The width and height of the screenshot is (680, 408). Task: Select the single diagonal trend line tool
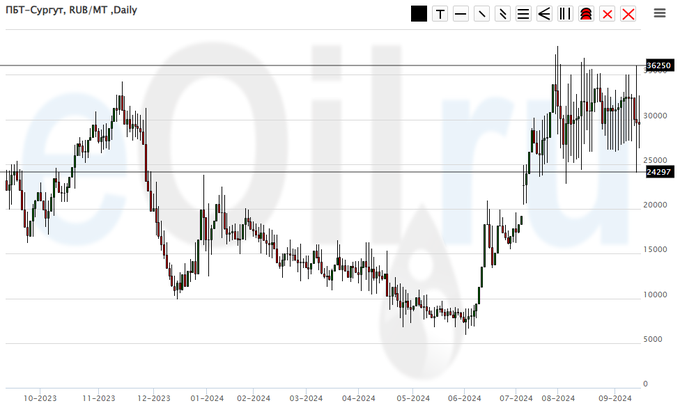click(x=482, y=14)
